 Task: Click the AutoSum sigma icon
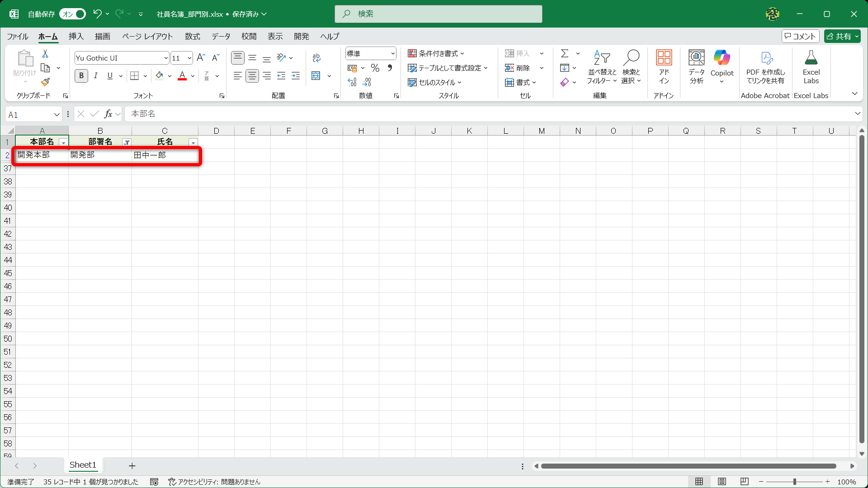point(565,54)
